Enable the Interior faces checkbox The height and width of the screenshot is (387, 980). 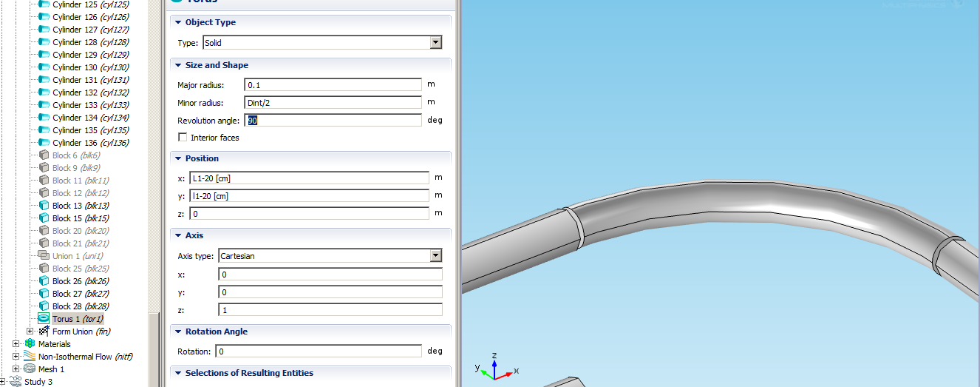pyautogui.click(x=183, y=138)
